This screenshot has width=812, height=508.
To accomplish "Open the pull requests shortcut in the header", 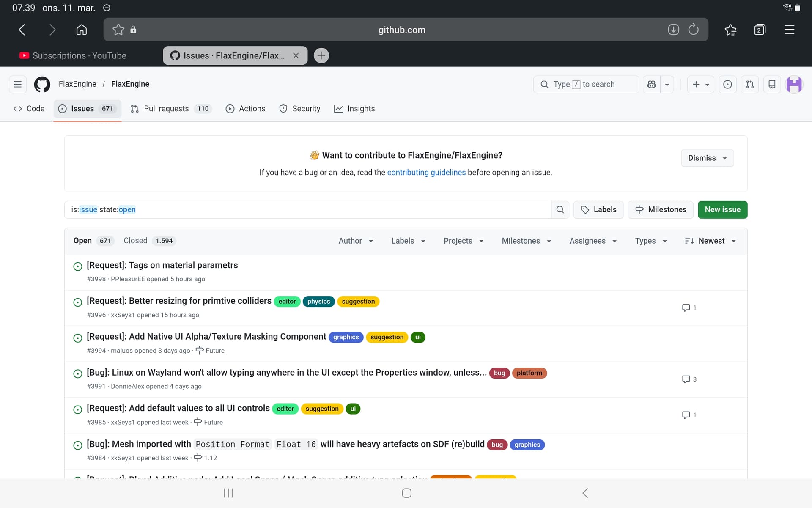I will click(x=749, y=84).
